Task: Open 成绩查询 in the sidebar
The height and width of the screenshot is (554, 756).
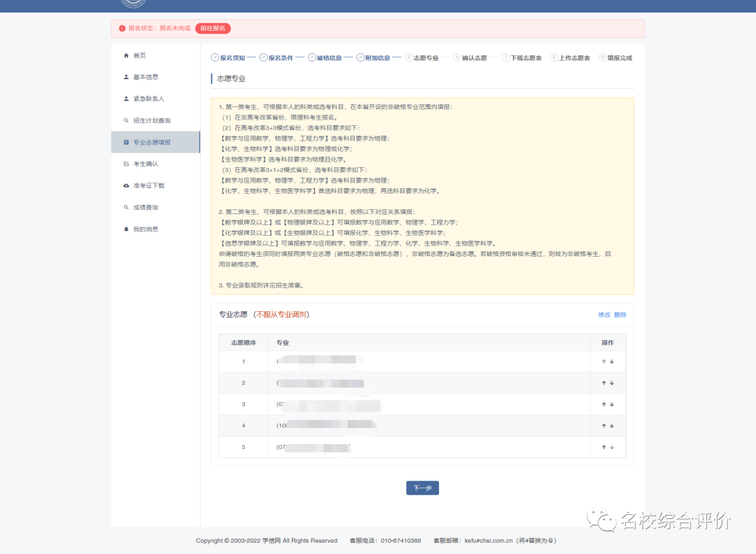Action: click(146, 208)
